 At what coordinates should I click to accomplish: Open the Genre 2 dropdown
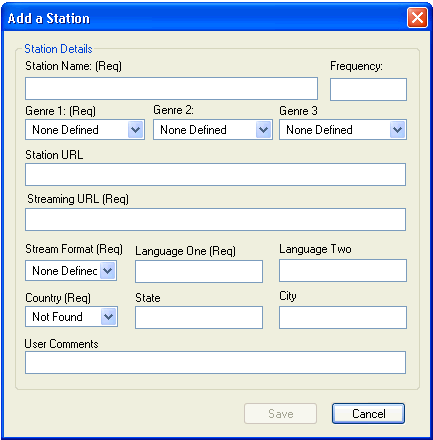coord(213,130)
